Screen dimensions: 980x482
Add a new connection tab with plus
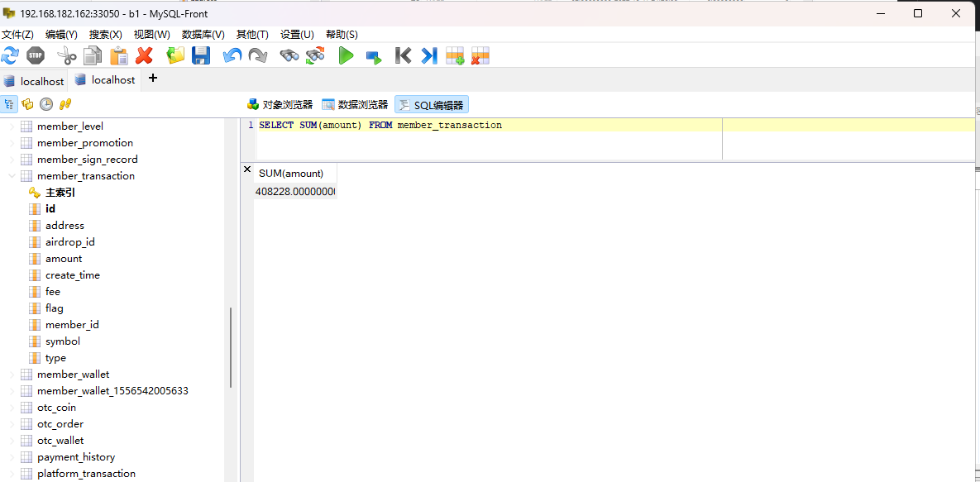click(152, 79)
